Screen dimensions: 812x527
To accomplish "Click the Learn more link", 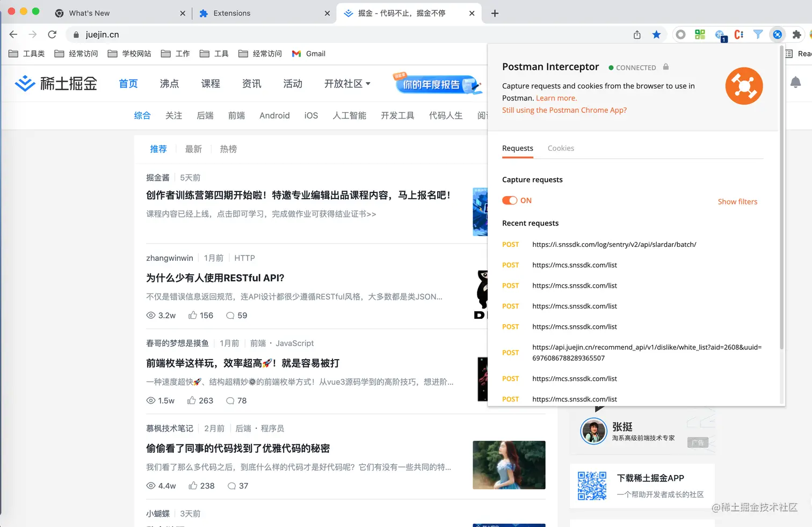I will (x=556, y=98).
